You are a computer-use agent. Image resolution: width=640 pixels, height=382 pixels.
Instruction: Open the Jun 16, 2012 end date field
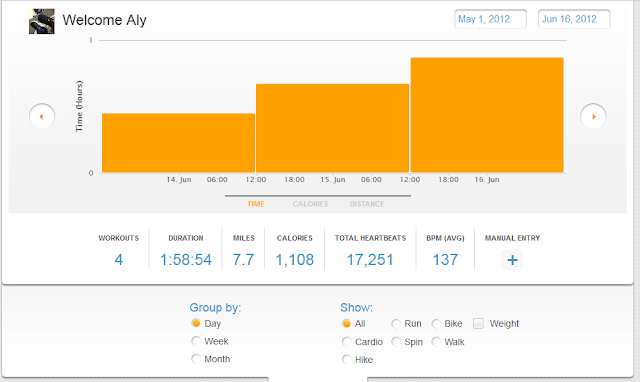coord(574,19)
